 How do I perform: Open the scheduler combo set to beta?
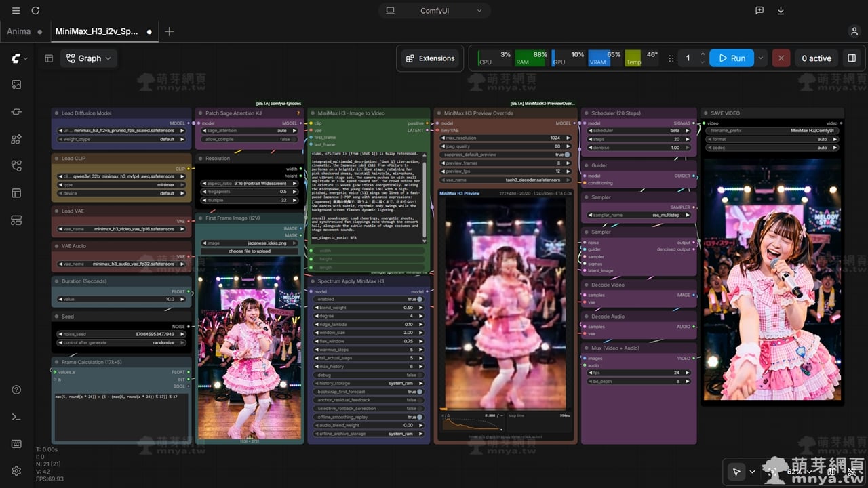pos(639,131)
